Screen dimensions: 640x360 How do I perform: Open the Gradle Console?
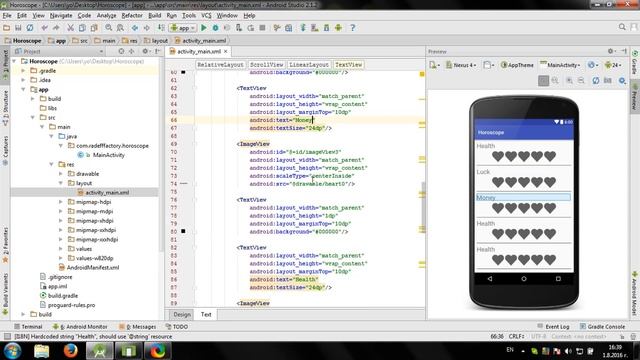coord(602,327)
